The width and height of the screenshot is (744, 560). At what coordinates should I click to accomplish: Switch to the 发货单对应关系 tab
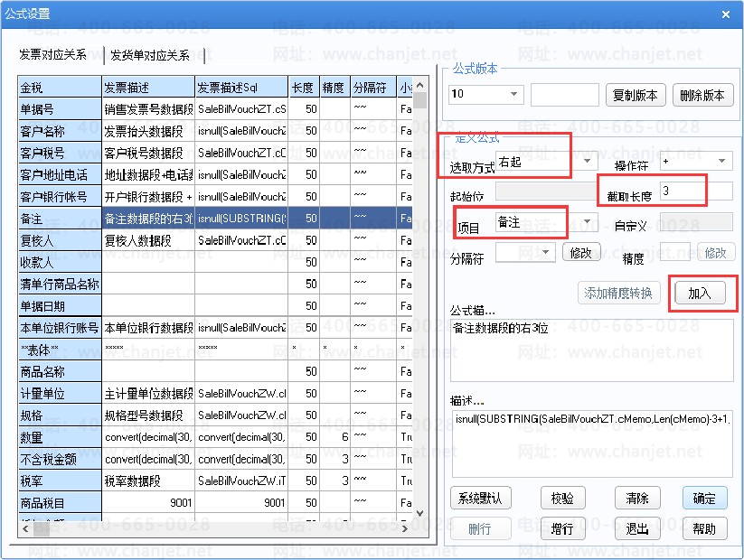click(x=150, y=55)
